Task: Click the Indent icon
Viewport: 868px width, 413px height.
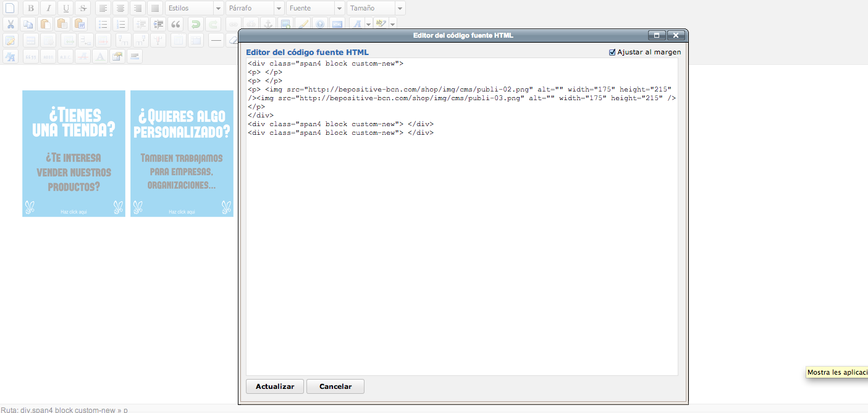Action: (x=158, y=24)
